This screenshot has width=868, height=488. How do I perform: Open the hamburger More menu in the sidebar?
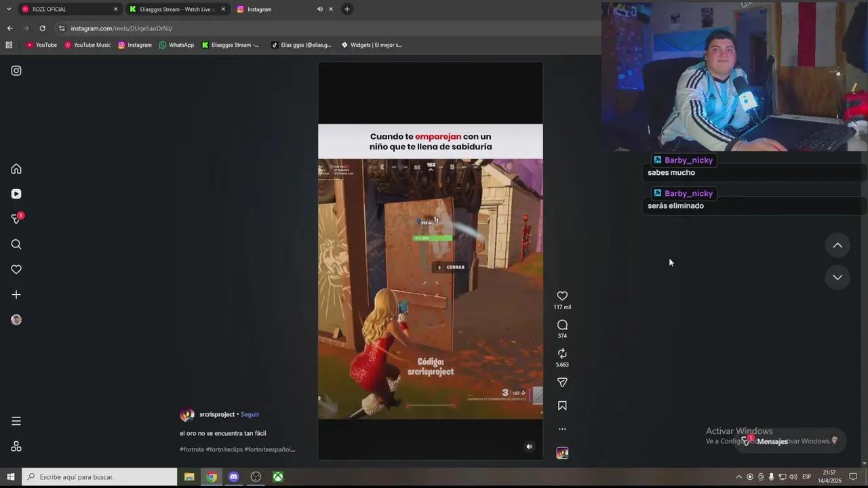pyautogui.click(x=16, y=421)
